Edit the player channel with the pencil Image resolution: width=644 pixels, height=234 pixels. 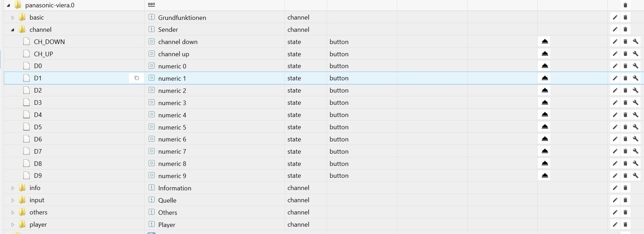[615, 225]
